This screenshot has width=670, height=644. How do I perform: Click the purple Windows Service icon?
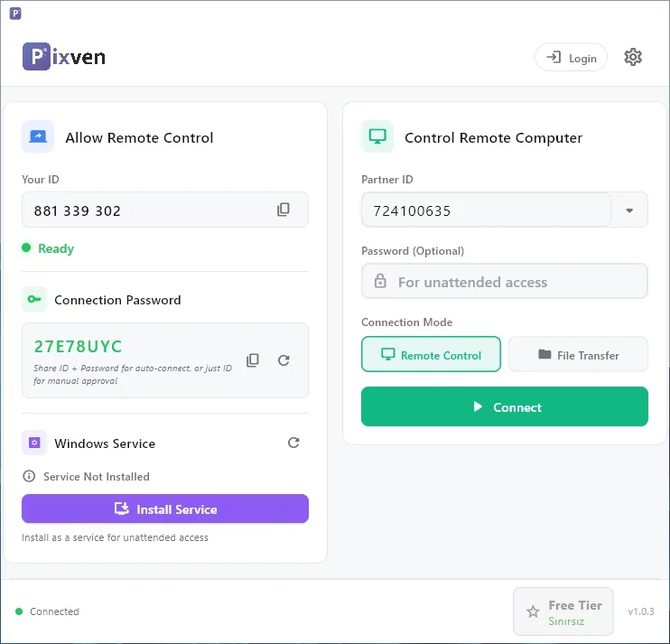34,443
